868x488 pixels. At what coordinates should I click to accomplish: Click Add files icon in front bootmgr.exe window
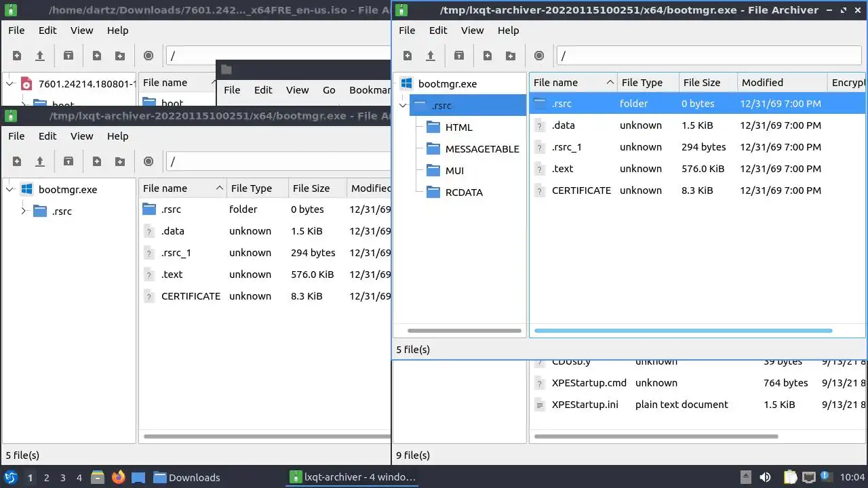tap(488, 56)
